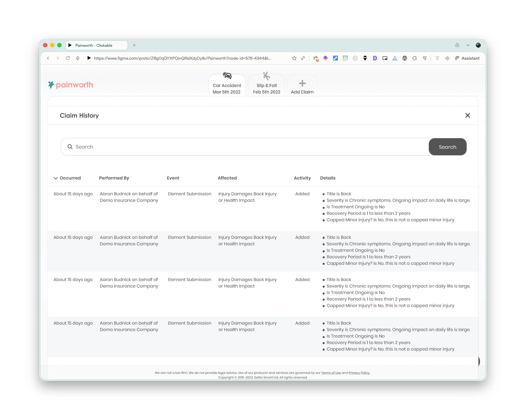Open the purple diamond extension
This screenshot has height=420, width=526.
[326, 58]
